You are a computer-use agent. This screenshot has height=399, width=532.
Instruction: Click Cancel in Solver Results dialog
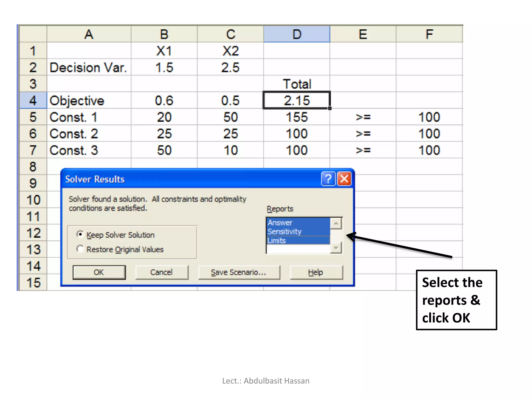tap(162, 272)
